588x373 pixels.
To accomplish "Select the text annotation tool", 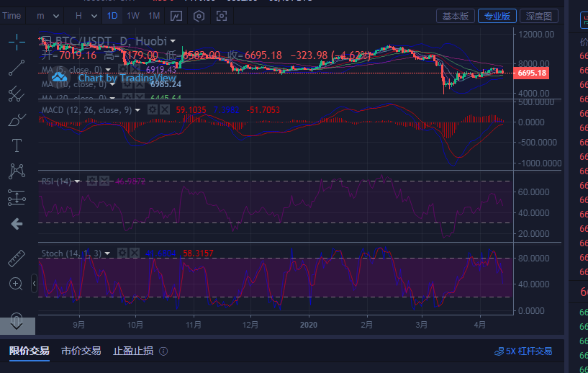I will (x=17, y=145).
